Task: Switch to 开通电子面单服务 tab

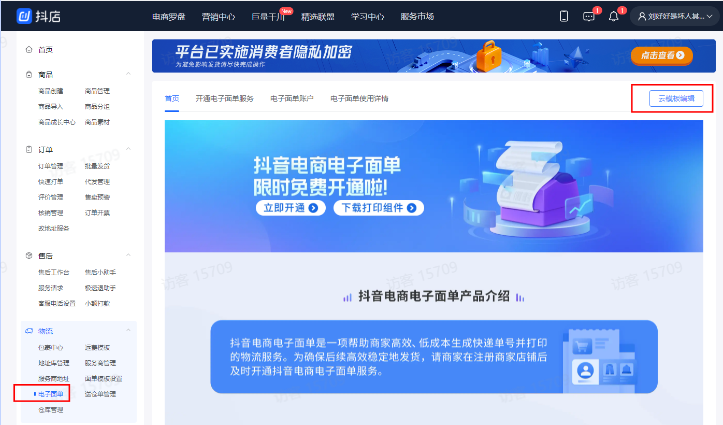Action: (225, 99)
